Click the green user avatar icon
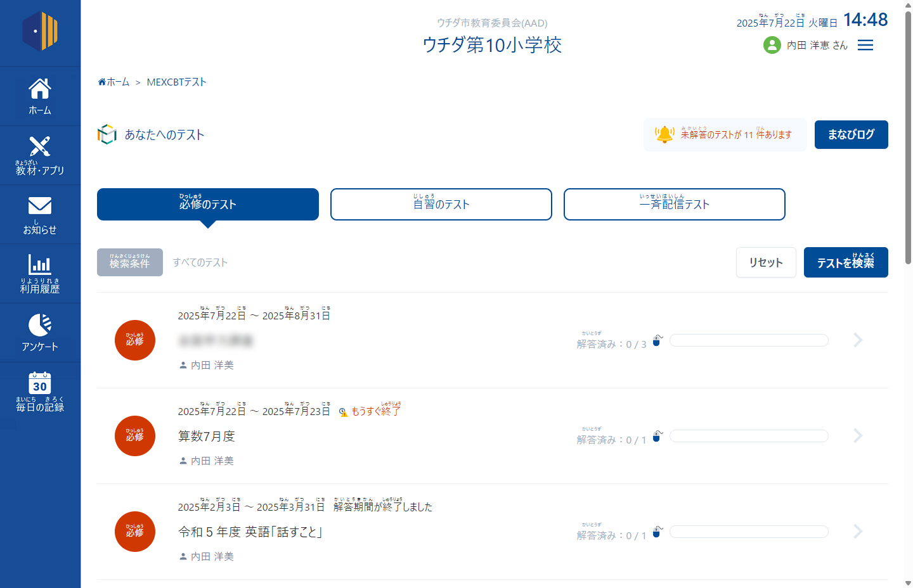 772,45
